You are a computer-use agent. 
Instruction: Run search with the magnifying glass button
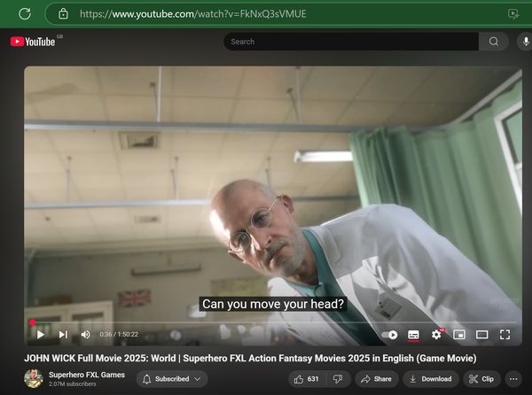[494, 42]
